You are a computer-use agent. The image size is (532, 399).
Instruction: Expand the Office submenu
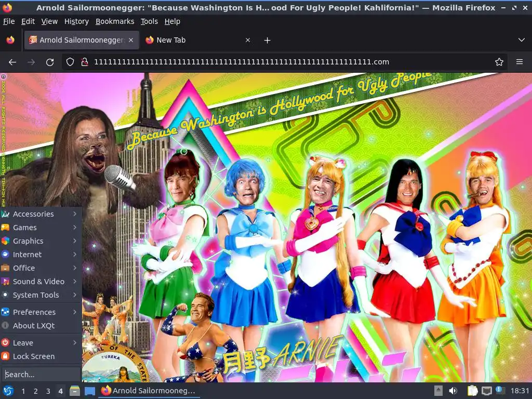(41, 268)
